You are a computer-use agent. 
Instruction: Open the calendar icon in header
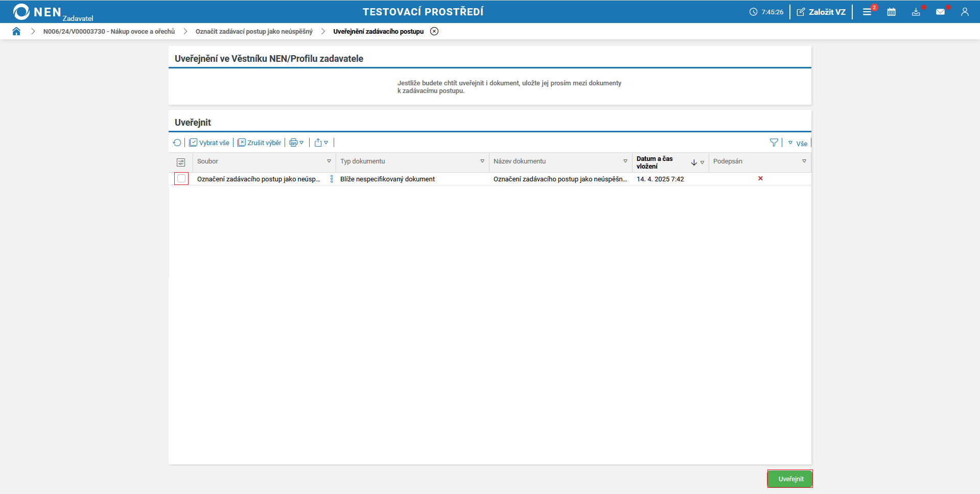pos(891,12)
